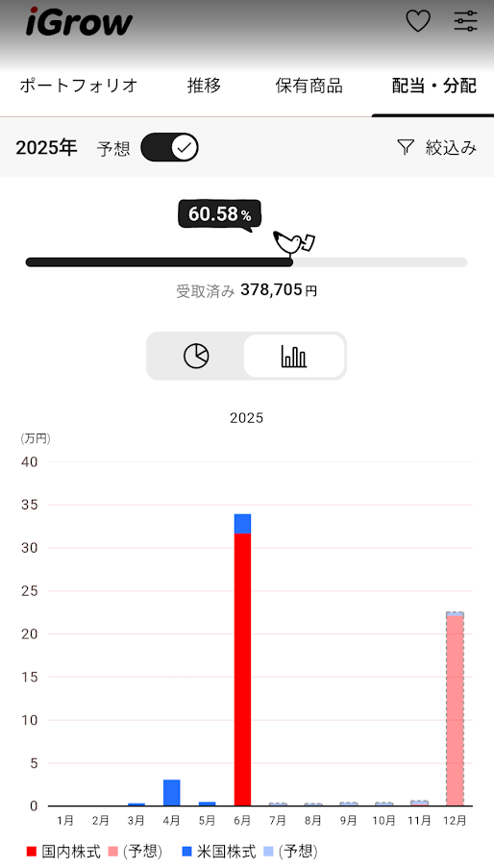The image size is (494, 868).
Task: Toggle 国内株式 red legend series
Action: tap(63, 851)
